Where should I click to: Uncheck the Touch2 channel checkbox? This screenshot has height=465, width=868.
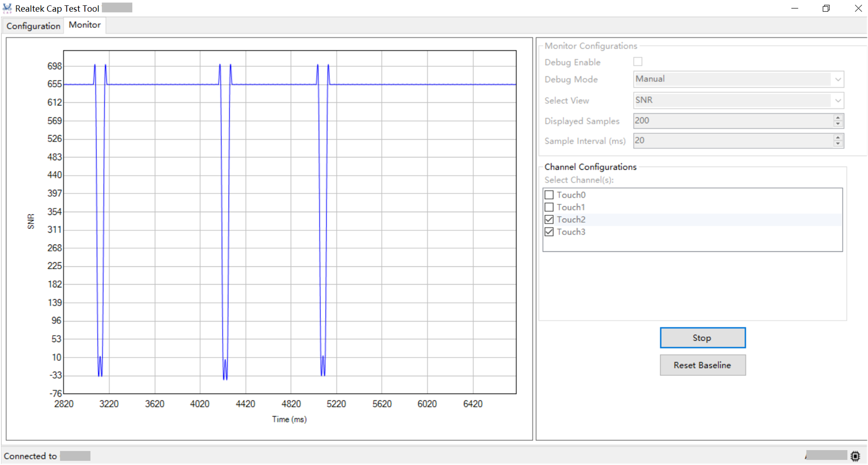click(549, 220)
